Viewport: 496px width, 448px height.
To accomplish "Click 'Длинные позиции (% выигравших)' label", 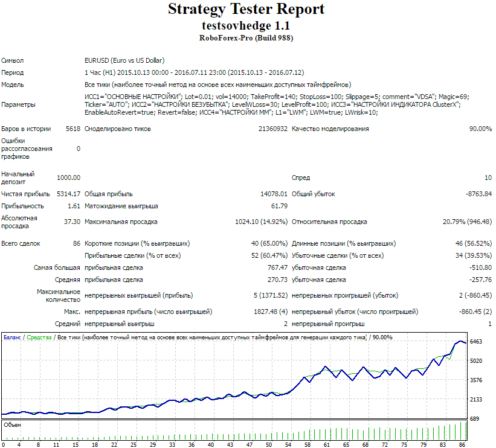I will pyautogui.click(x=344, y=243).
